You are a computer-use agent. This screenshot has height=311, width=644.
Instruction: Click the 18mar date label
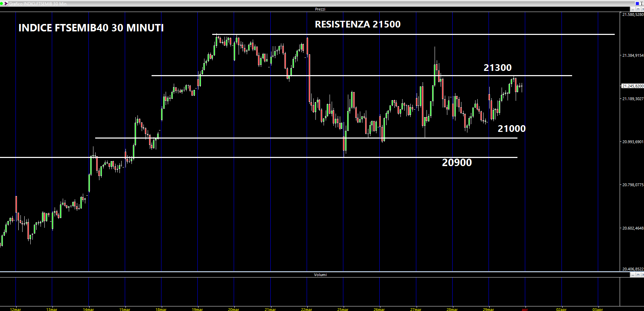161,309
